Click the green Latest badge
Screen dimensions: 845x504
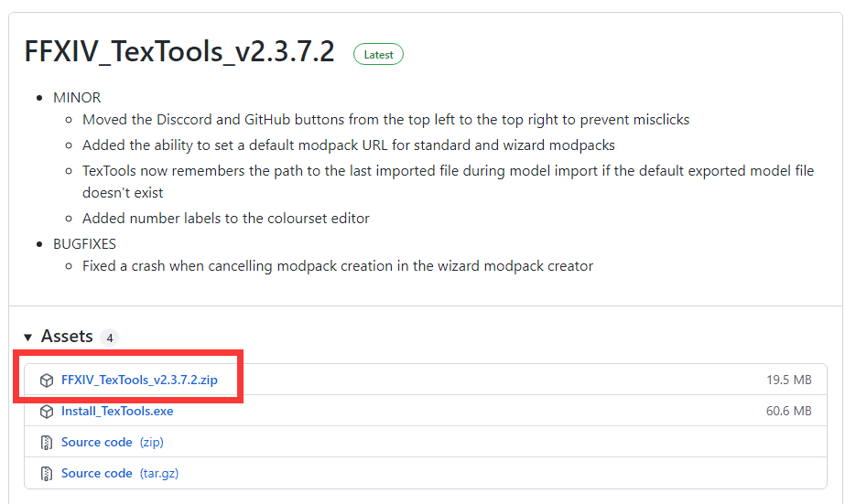pos(378,54)
